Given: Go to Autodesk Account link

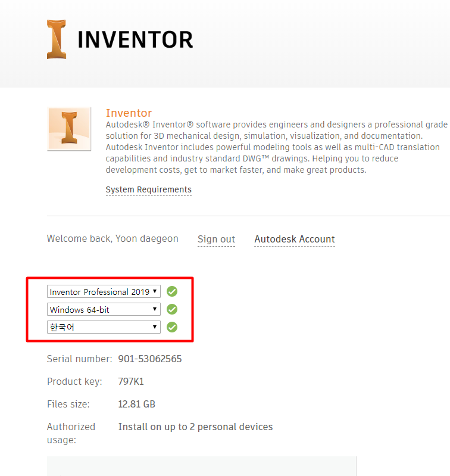Looking at the screenshot, I should [x=295, y=239].
